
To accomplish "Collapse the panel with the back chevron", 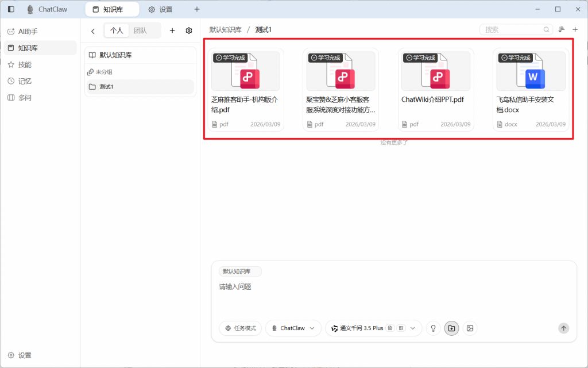I will (94, 30).
